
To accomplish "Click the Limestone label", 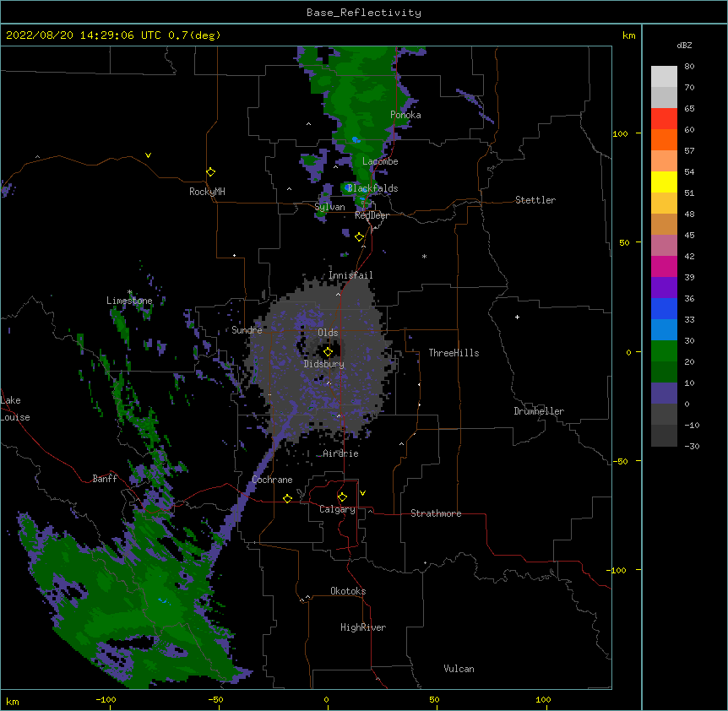I will (129, 301).
